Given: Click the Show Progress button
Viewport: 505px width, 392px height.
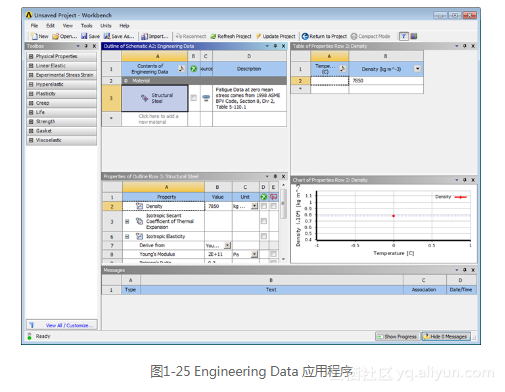Looking at the screenshot, I should 397,337.
